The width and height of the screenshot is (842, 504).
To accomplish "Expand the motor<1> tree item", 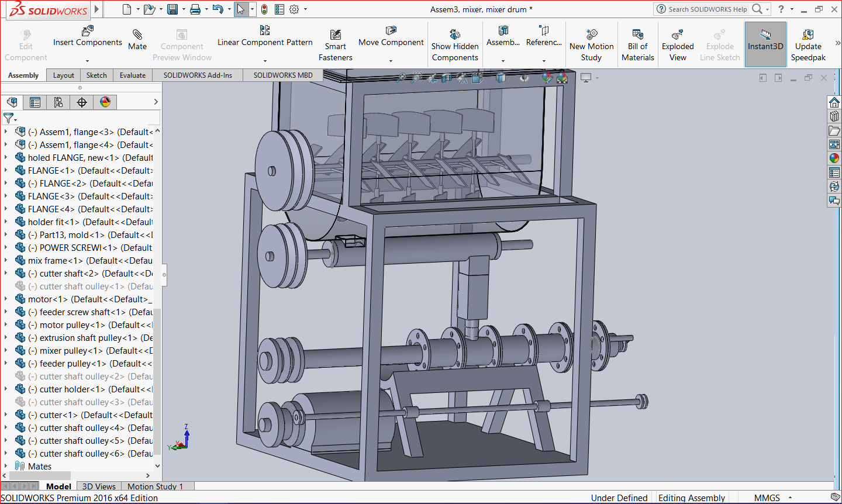I will (x=6, y=299).
